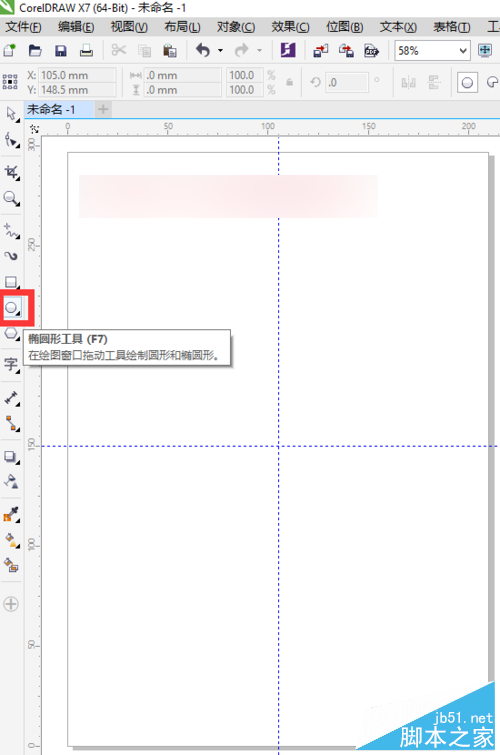
Task: Click the X position field 105.0 mm
Action: [x=77, y=75]
